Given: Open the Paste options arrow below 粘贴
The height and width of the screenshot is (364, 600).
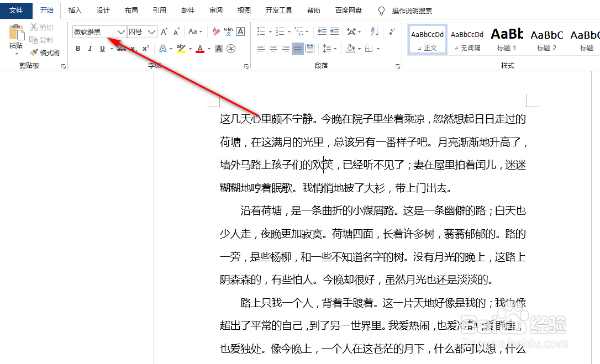Looking at the screenshot, I should [17, 54].
